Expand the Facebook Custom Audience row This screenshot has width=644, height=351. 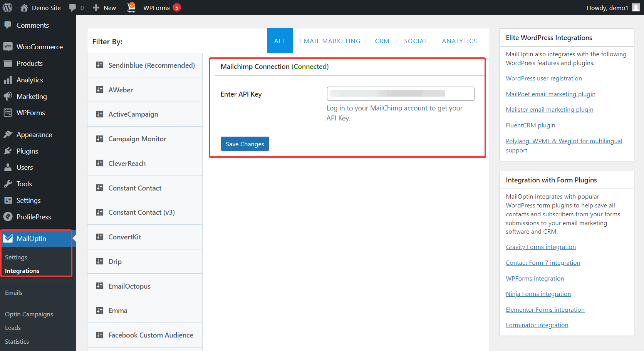[145, 335]
